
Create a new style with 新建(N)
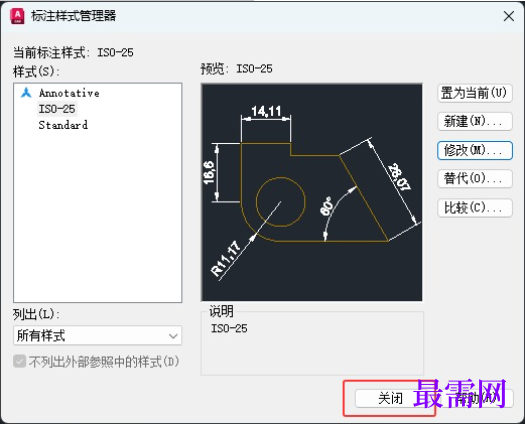(x=475, y=121)
